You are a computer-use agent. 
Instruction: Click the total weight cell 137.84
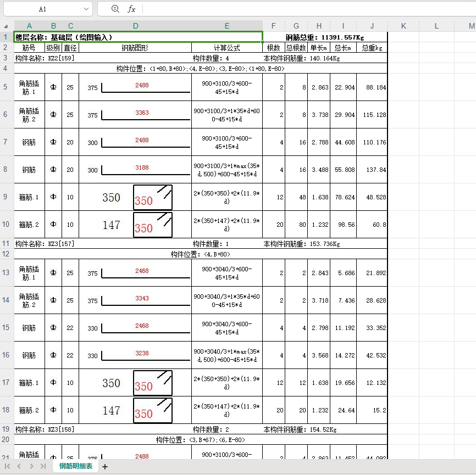pyautogui.click(x=372, y=170)
